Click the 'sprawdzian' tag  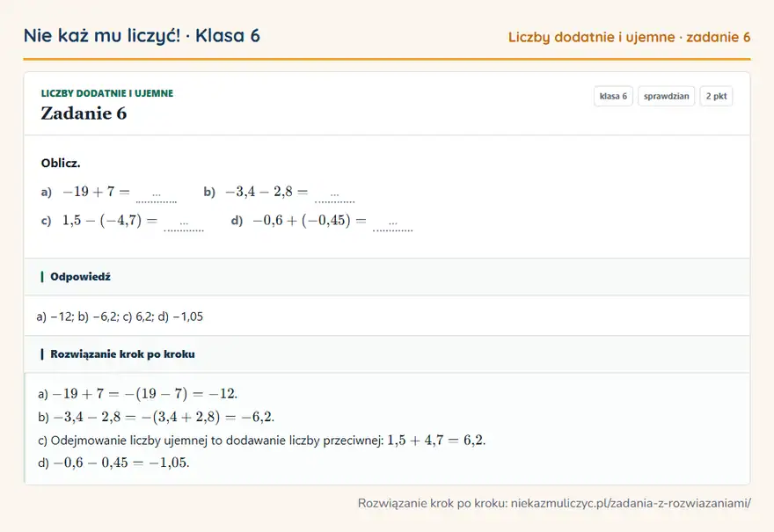[667, 96]
